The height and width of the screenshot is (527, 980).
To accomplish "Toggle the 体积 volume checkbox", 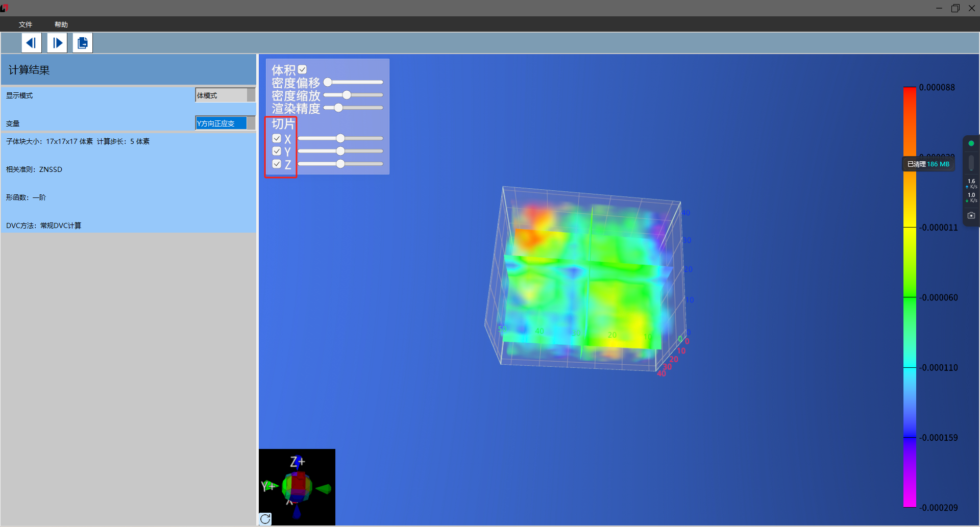I will tap(302, 69).
